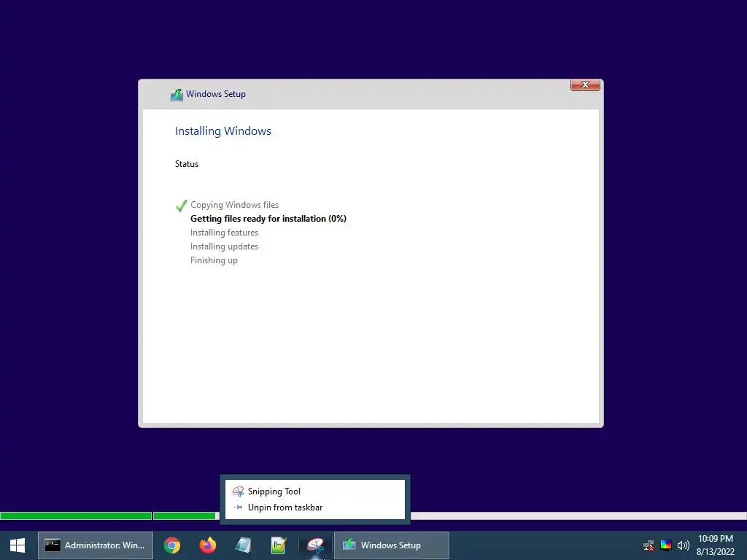Open the network status tray icon

pyautogui.click(x=649, y=545)
